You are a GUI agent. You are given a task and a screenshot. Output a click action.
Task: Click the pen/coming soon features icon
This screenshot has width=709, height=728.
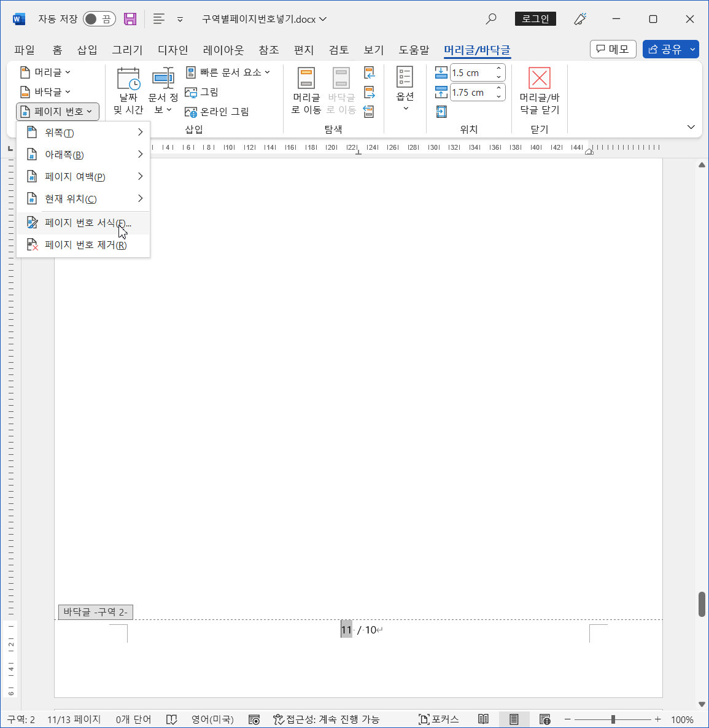(580, 19)
